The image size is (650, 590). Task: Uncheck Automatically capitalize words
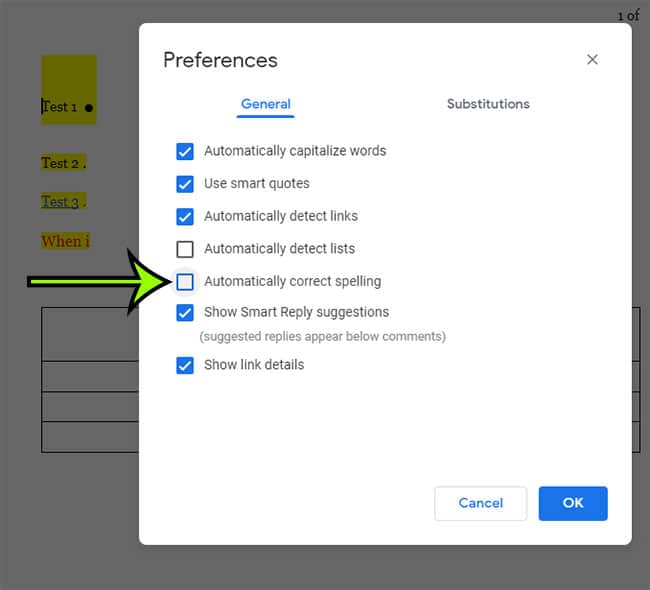185,151
